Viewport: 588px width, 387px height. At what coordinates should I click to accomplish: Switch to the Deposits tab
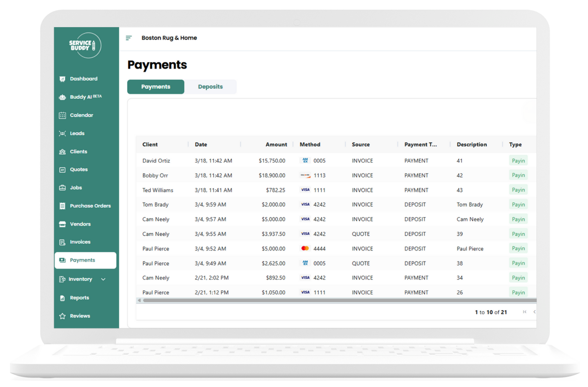210,87
